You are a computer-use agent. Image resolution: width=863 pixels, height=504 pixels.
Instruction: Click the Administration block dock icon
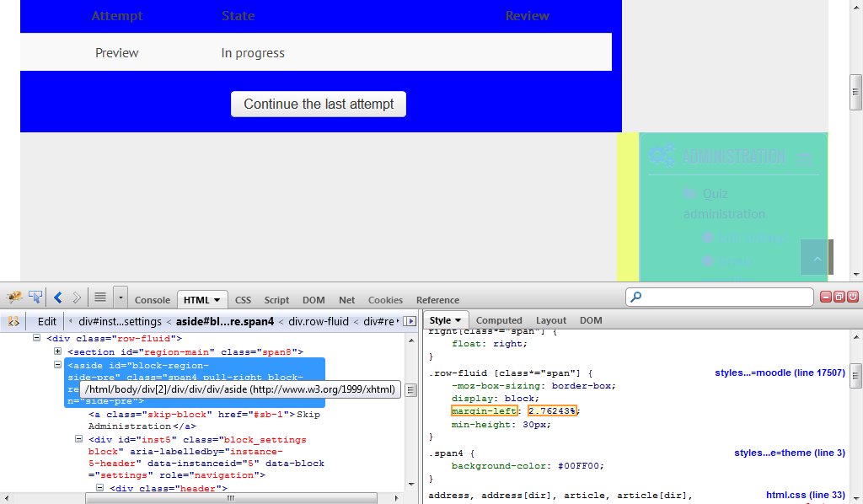click(x=804, y=160)
